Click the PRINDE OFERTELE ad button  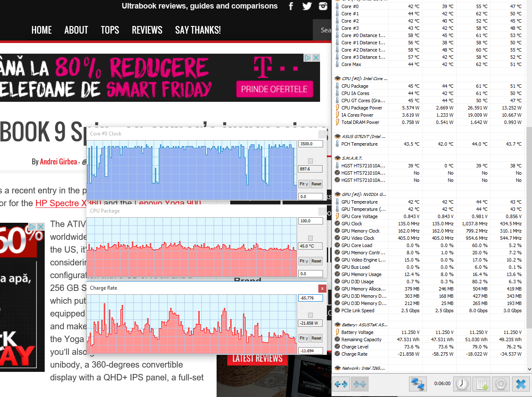click(274, 89)
